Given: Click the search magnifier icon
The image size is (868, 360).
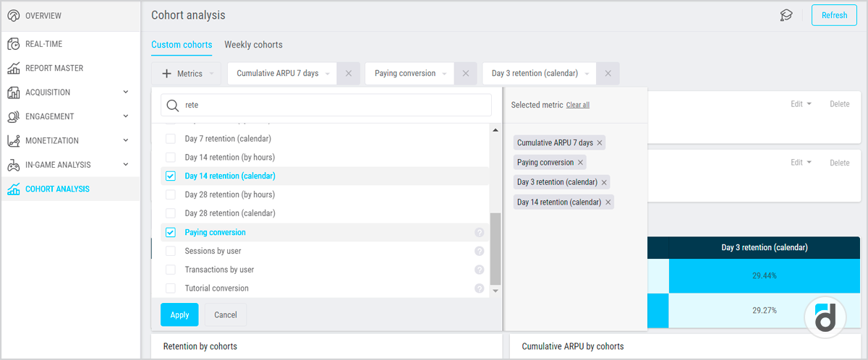Looking at the screenshot, I should [173, 106].
